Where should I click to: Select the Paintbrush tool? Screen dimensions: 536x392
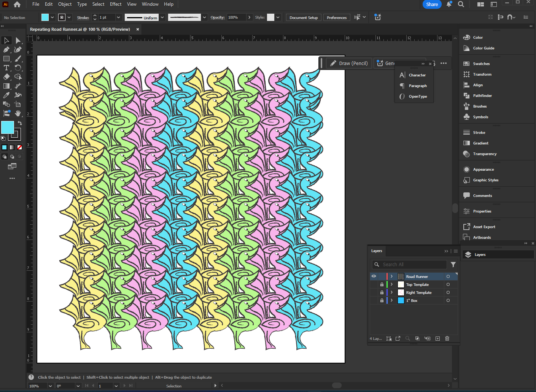(18, 59)
